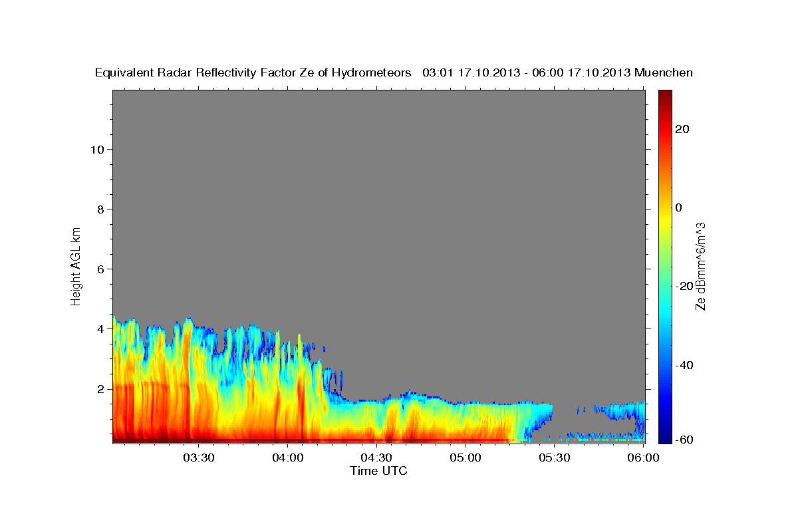Click the height tick label 10
798x532 pixels.
[x=96, y=149]
